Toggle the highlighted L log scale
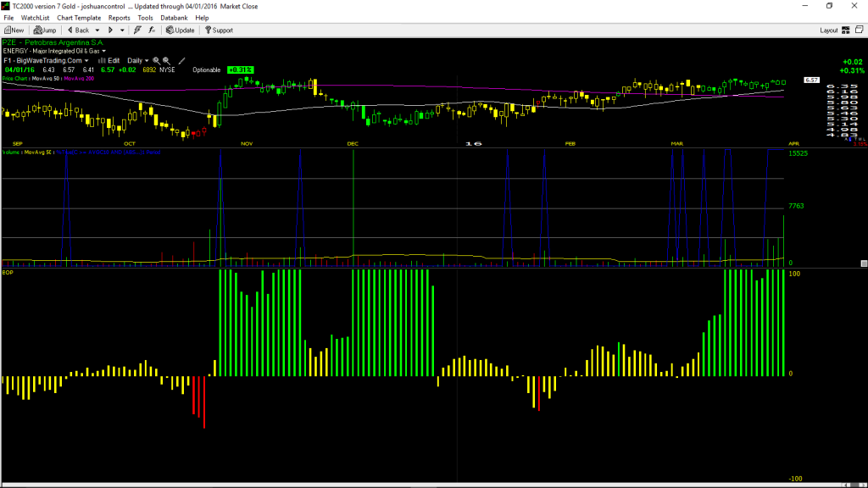 point(849,139)
